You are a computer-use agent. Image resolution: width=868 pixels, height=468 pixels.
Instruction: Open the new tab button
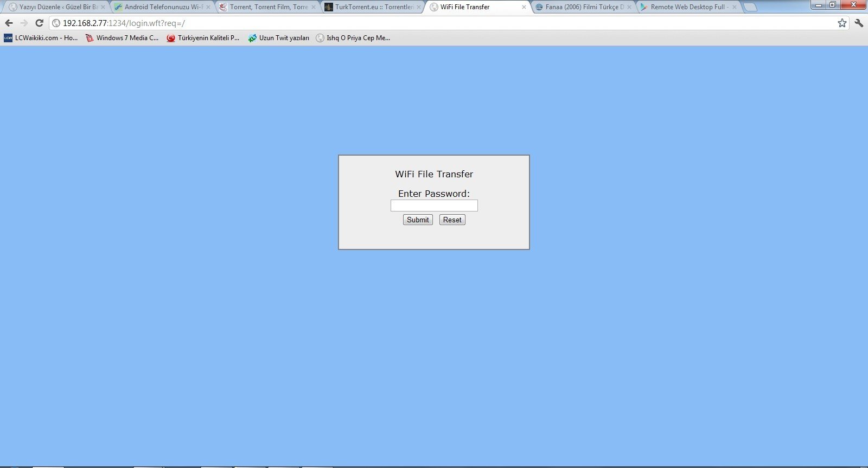[x=750, y=7]
